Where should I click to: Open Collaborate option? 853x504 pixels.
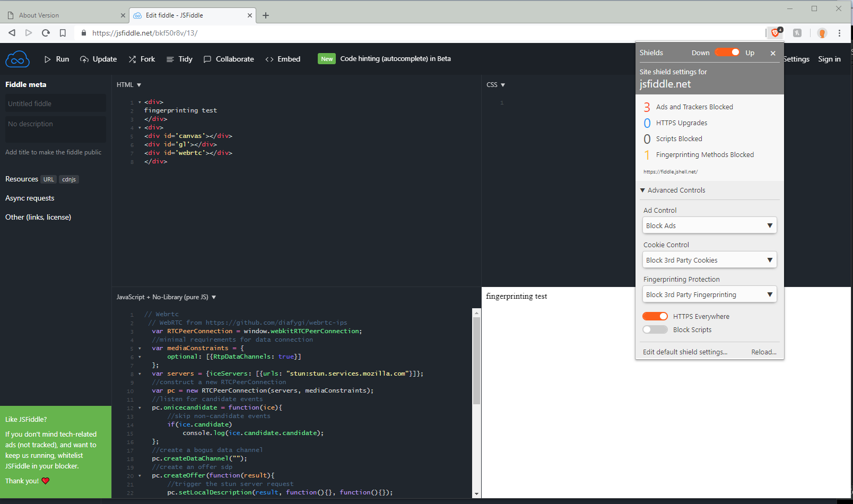pos(229,59)
